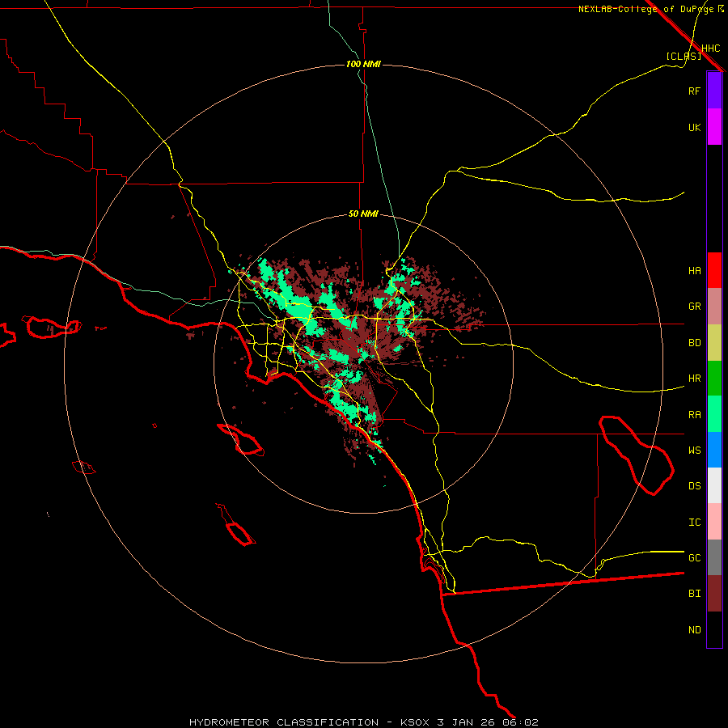Select the GR legend color block
The image size is (728, 728).
click(714, 307)
